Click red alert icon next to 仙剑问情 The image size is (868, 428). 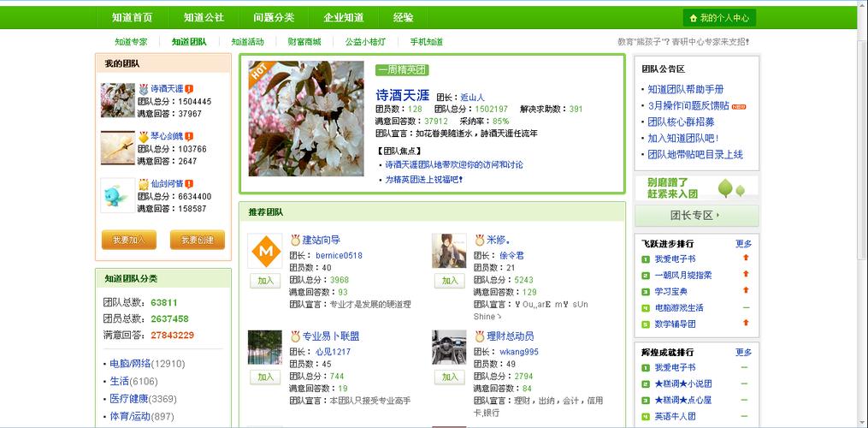click(189, 183)
